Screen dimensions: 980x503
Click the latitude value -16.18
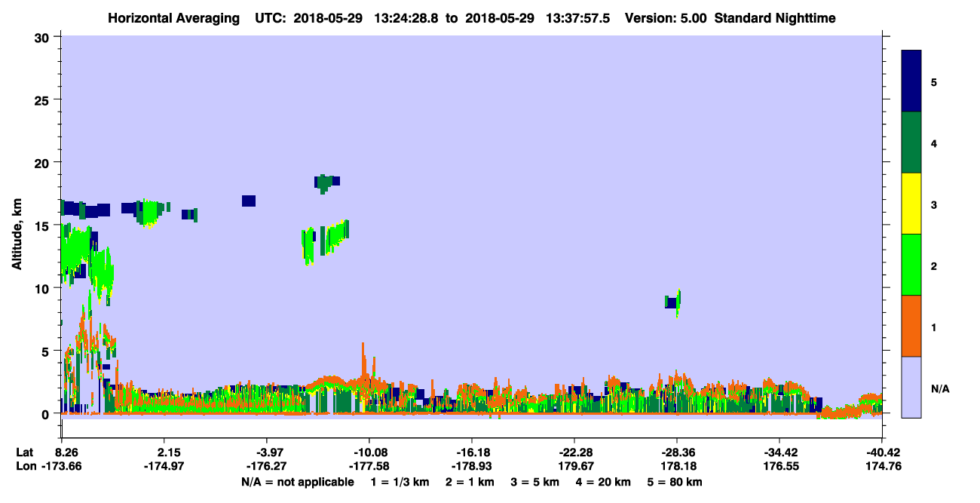click(x=471, y=452)
